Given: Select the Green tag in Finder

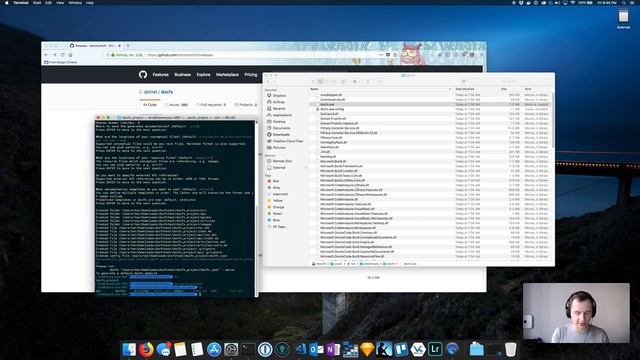Looking at the screenshot, I should 278,213.
